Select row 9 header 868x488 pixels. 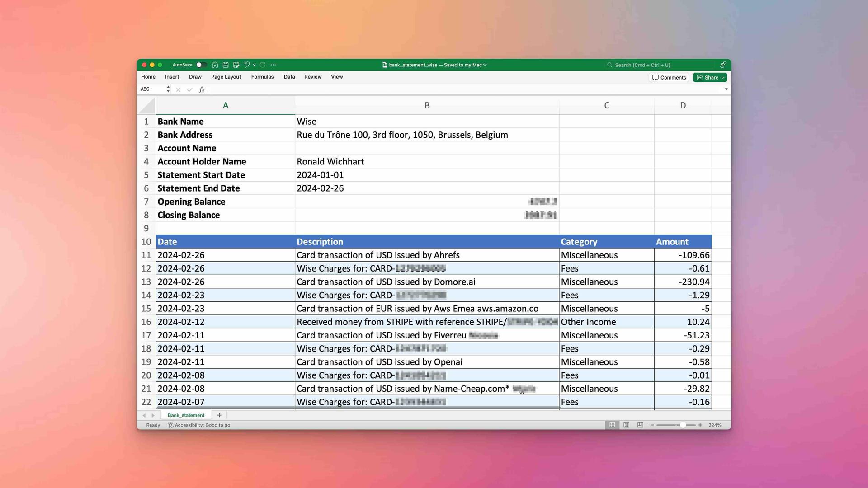(146, 229)
